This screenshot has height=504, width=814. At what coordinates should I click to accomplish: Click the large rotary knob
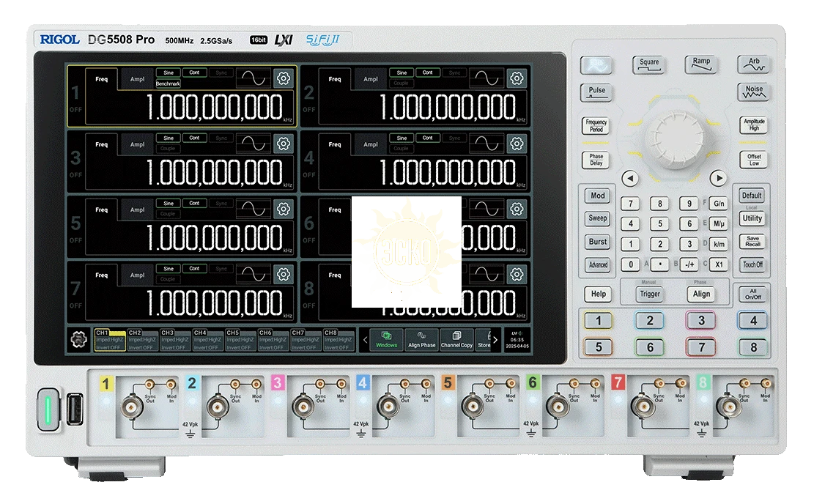(674, 136)
